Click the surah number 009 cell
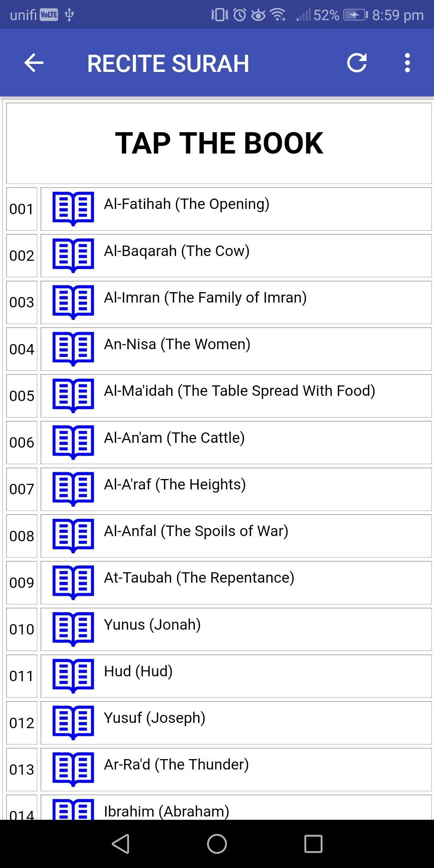 22,582
